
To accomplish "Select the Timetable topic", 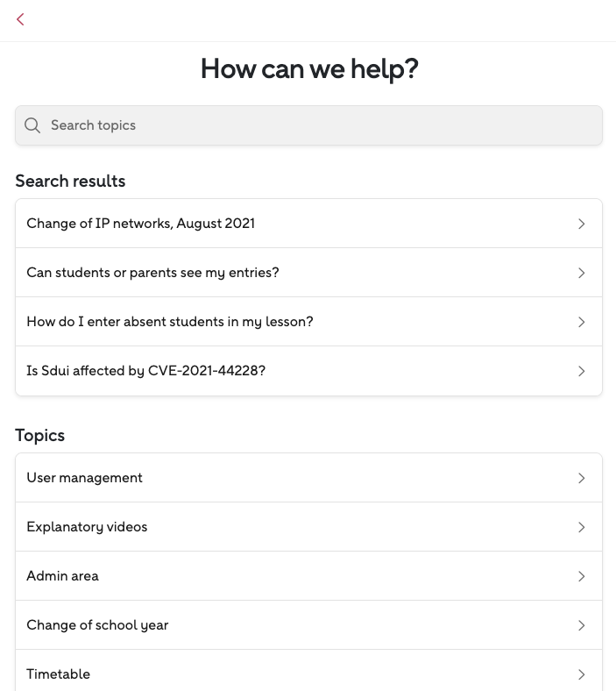I will pos(59,673).
